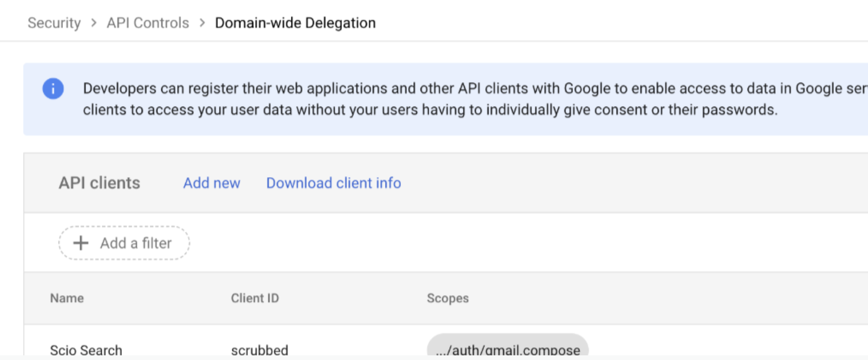Click the API clients heading
The height and width of the screenshot is (360, 868).
pos(99,183)
